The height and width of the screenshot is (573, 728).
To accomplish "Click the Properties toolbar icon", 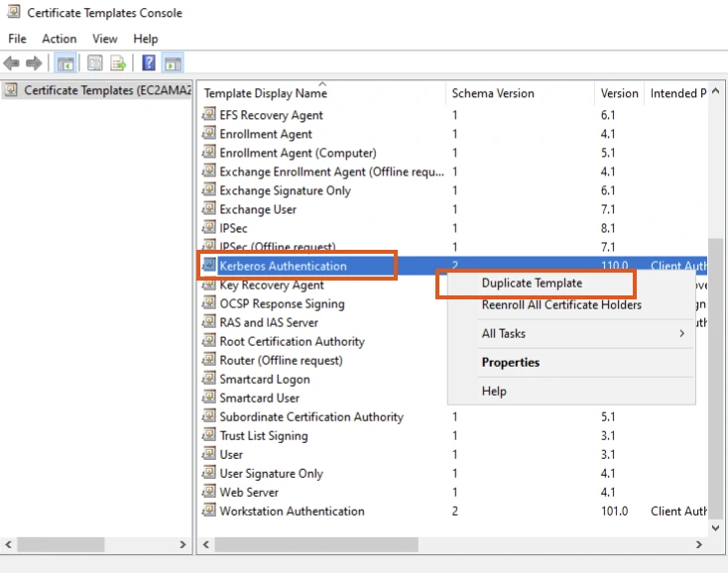I will (94, 63).
